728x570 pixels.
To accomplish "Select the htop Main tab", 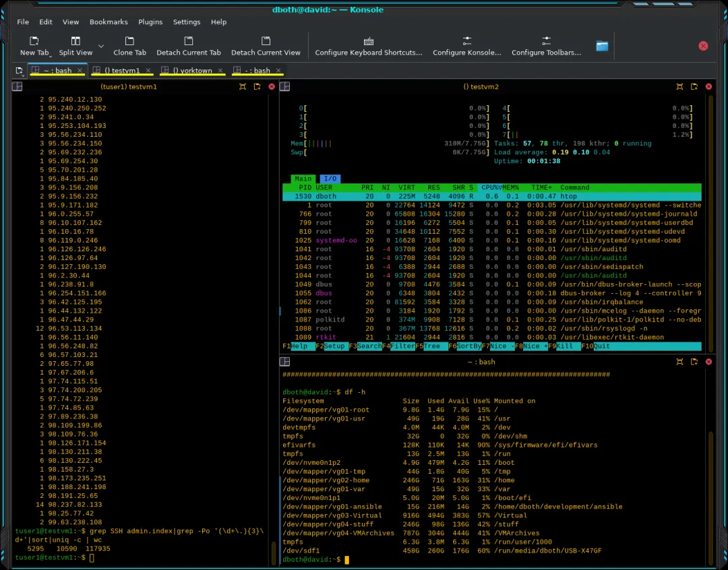I will pos(303,179).
